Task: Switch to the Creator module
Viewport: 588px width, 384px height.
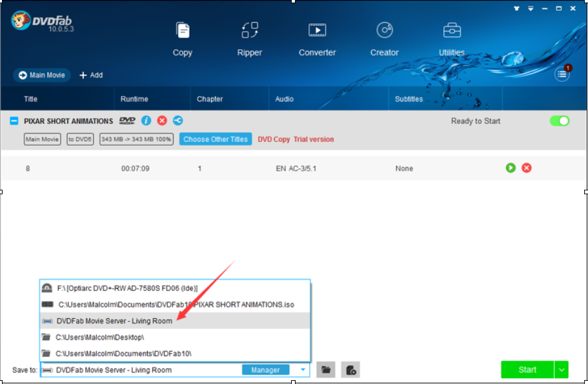Action: (x=385, y=39)
